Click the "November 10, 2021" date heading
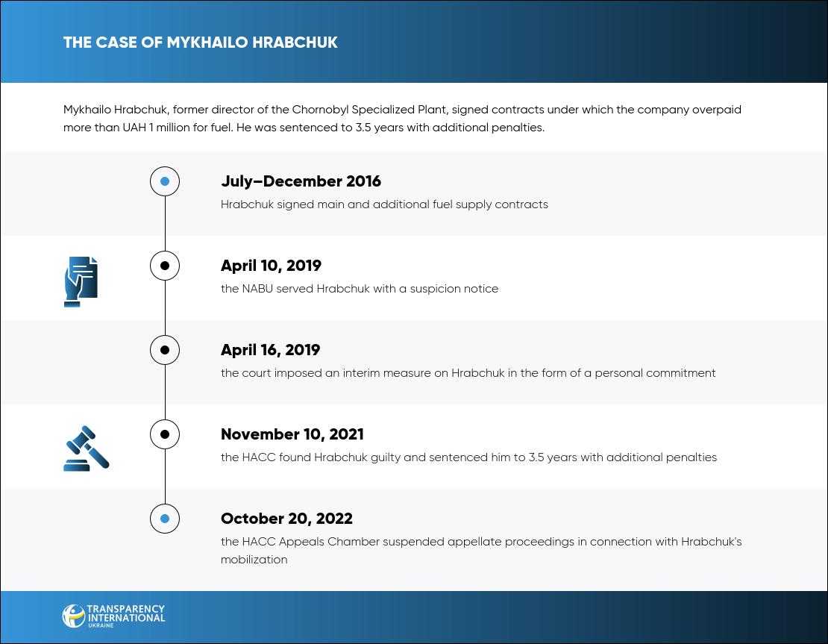The width and height of the screenshot is (828, 644). pos(292,434)
